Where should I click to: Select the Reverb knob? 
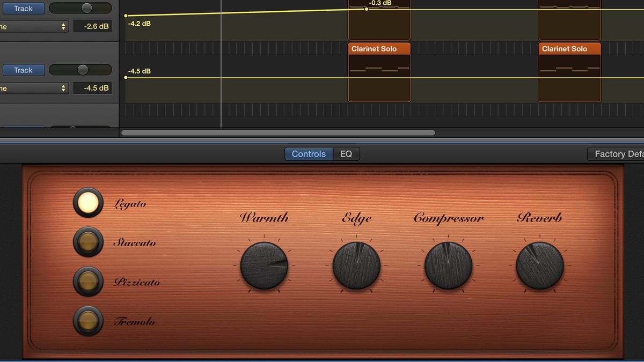pos(540,264)
